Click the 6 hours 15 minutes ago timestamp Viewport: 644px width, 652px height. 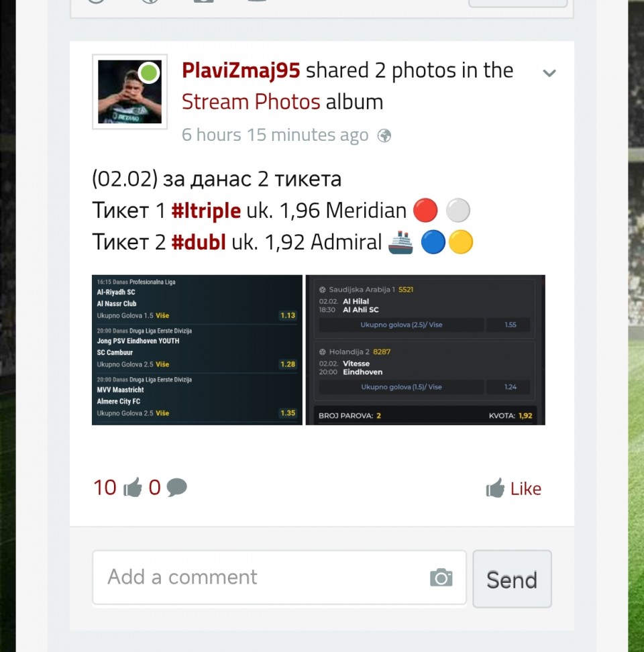(275, 135)
